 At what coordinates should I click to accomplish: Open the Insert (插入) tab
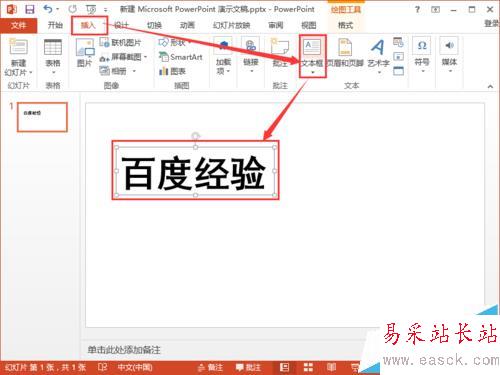[x=89, y=25]
